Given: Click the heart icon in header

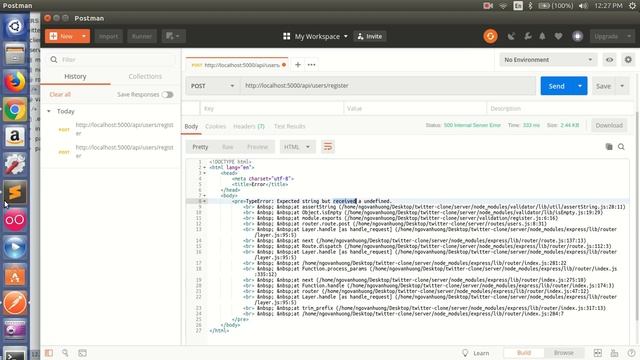Looking at the screenshot, I should coord(558,36).
